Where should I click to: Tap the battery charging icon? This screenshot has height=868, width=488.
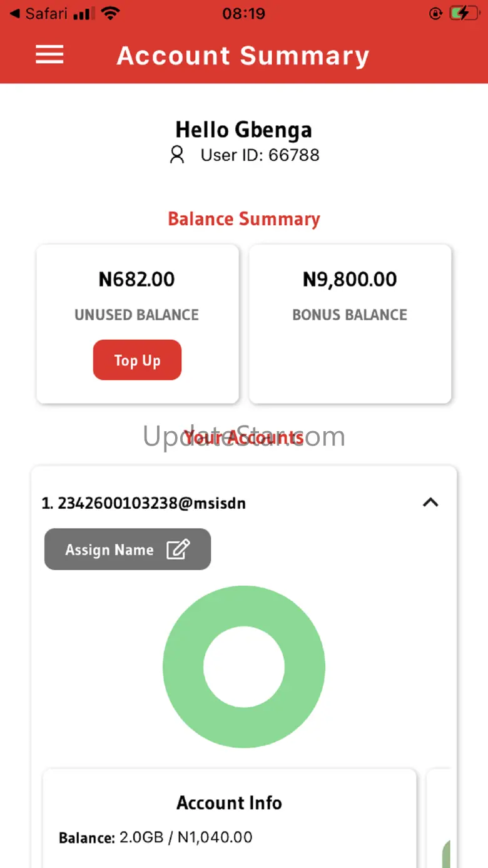(x=464, y=13)
